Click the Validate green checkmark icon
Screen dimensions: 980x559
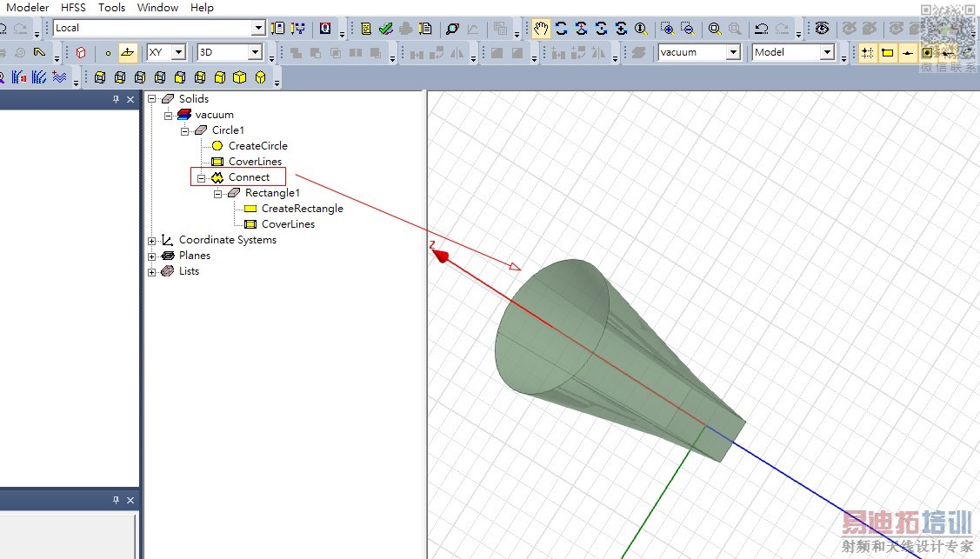386,29
